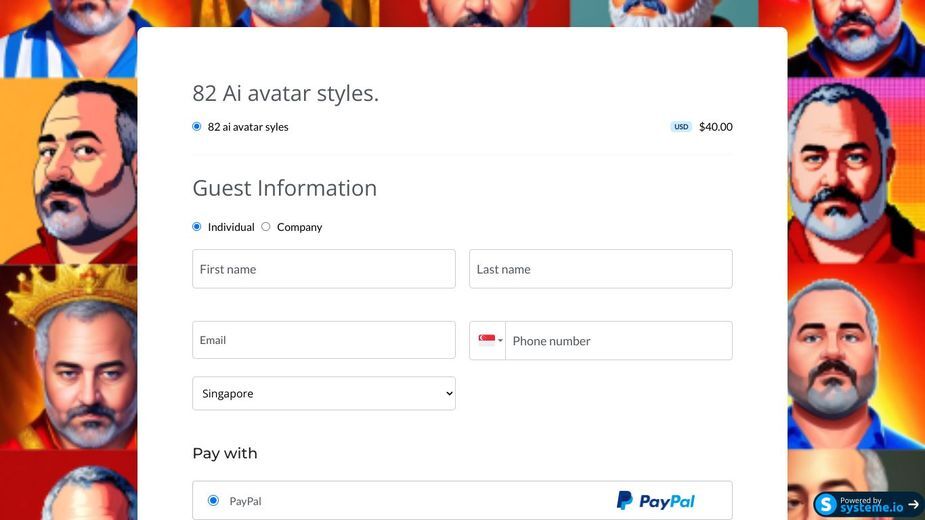The width and height of the screenshot is (925, 520).
Task: Click the USD currency badge
Action: [681, 127]
